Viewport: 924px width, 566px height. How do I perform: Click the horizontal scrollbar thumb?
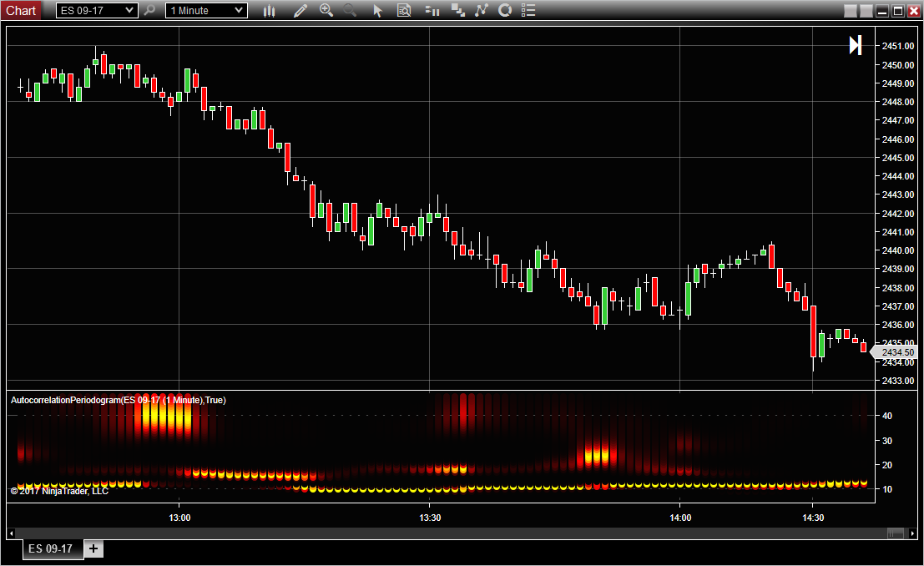tap(895, 533)
